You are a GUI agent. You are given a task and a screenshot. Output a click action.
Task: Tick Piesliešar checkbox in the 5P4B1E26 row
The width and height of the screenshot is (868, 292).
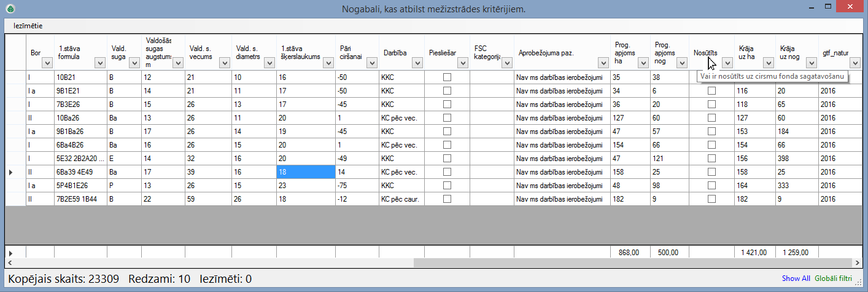pyautogui.click(x=448, y=186)
